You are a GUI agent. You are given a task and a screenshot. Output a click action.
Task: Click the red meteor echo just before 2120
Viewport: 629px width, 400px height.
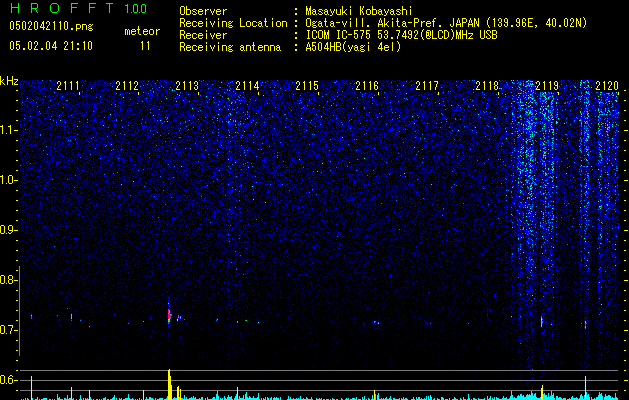point(586,324)
